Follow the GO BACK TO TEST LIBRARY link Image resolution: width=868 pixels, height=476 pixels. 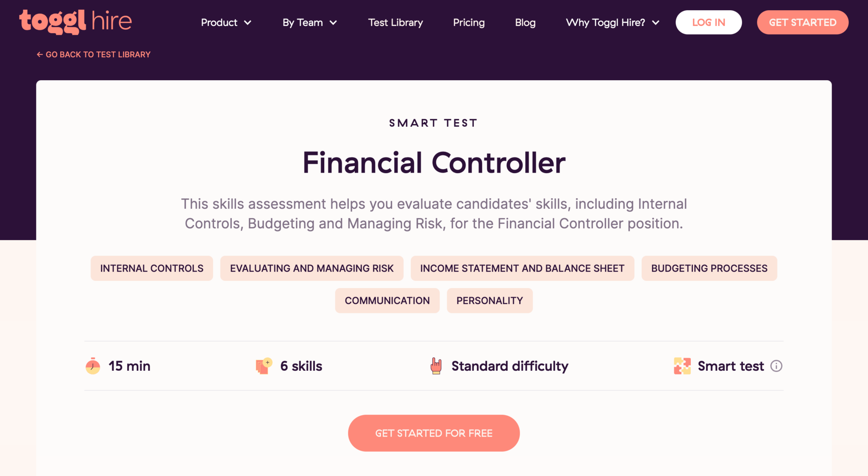pyautogui.click(x=98, y=54)
